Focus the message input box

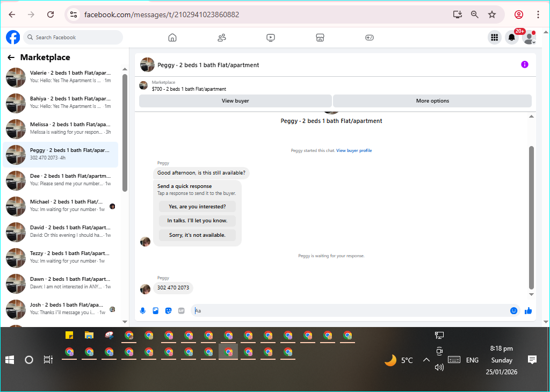(350, 311)
